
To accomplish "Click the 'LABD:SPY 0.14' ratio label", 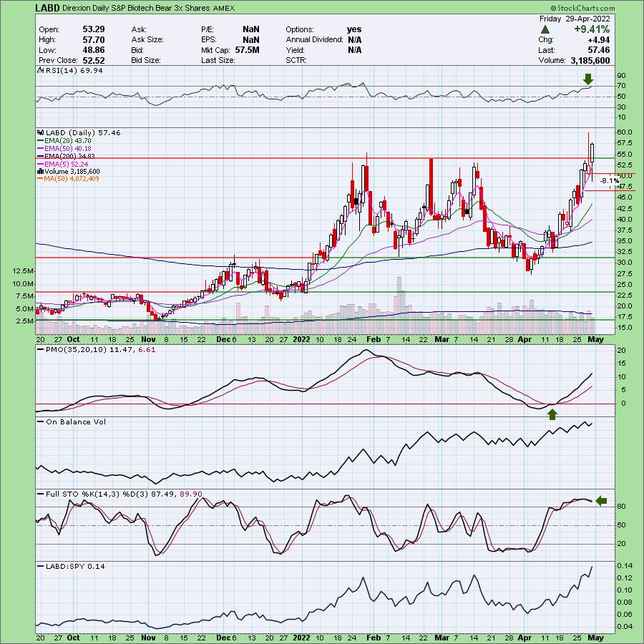I will coord(75,567).
